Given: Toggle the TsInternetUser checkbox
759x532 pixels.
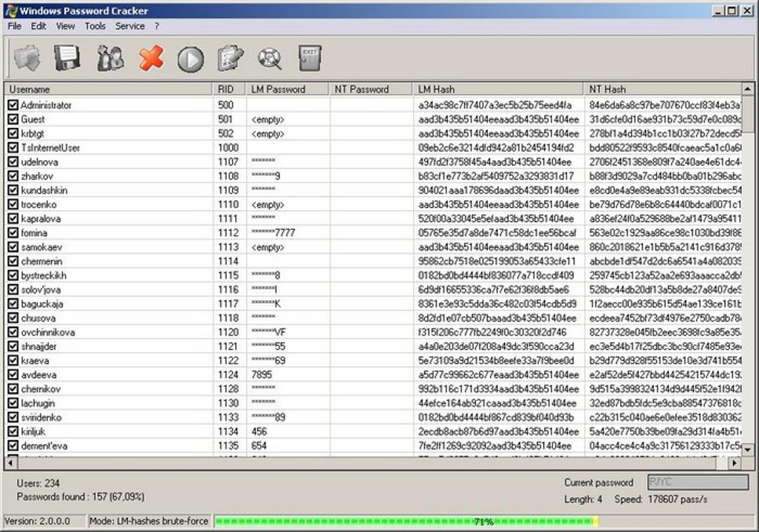Looking at the screenshot, I should point(13,147).
